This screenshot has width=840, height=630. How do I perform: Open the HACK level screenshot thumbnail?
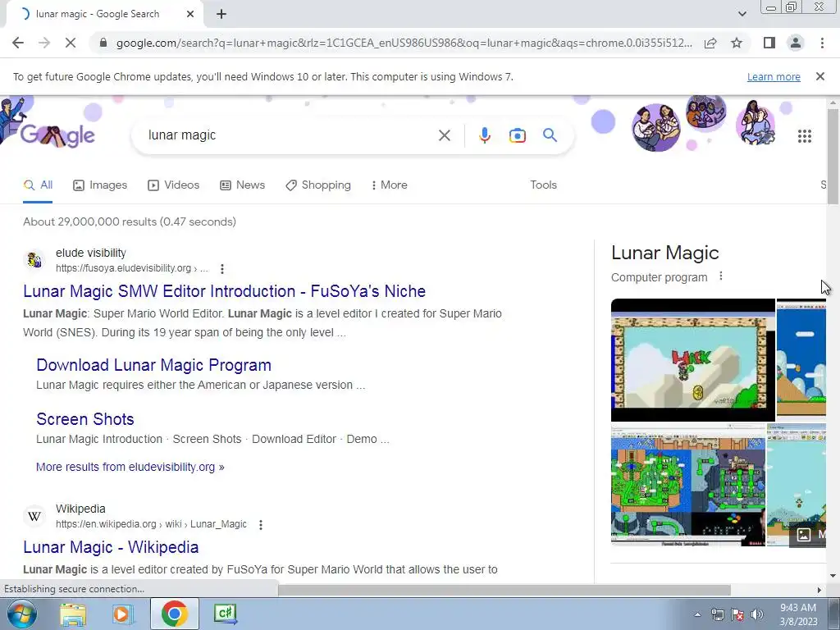(x=692, y=360)
